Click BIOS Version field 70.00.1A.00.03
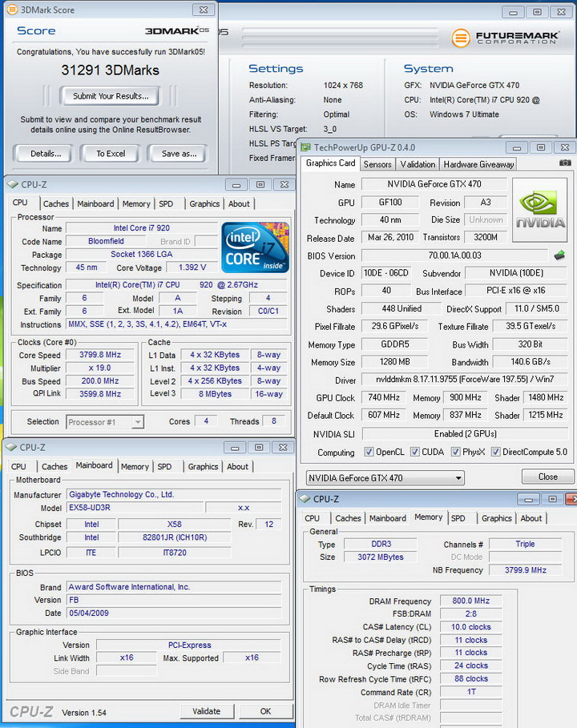The height and width of the screenshot is (728, 577). tap(455, 255)
